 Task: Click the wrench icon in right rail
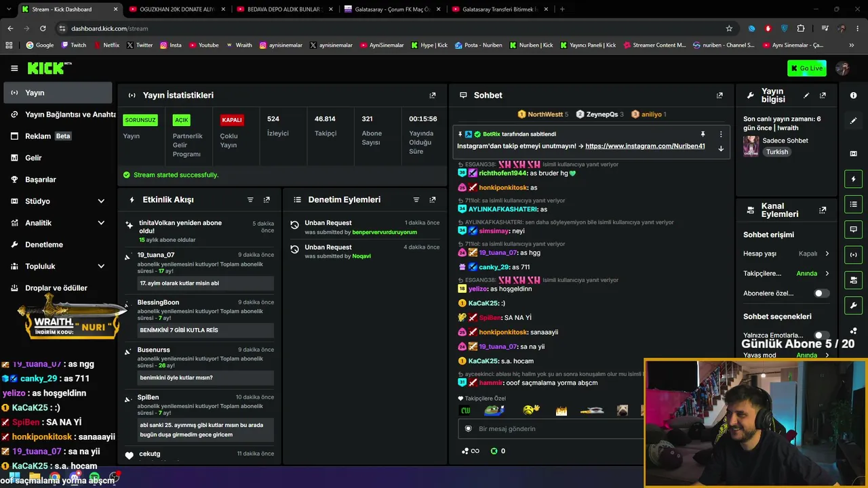click(853, 306)
